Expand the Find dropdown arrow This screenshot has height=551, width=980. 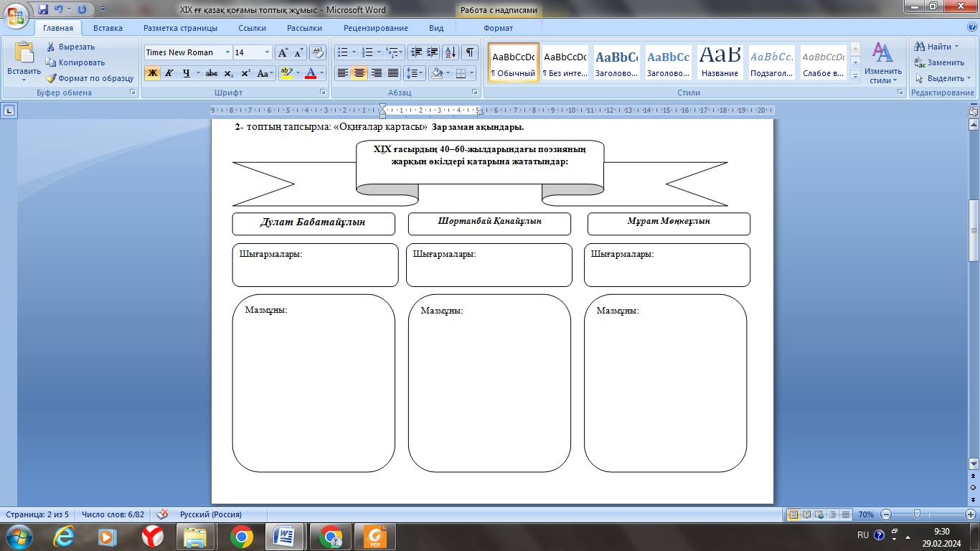[956, 47]
